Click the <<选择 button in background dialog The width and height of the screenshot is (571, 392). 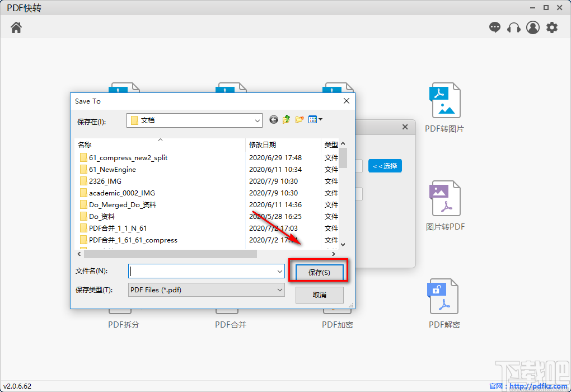point(385,166)
